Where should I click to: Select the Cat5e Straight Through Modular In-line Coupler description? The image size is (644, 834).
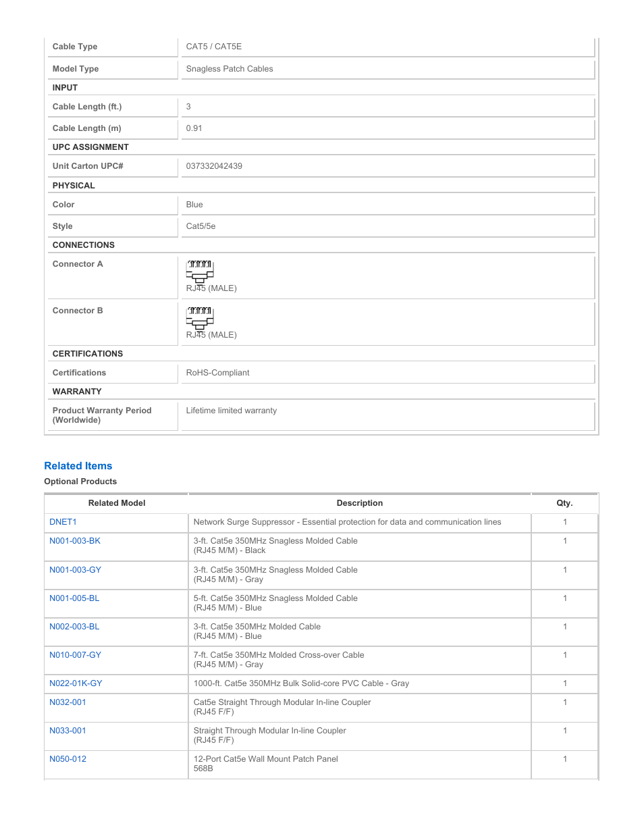[282, 707]
